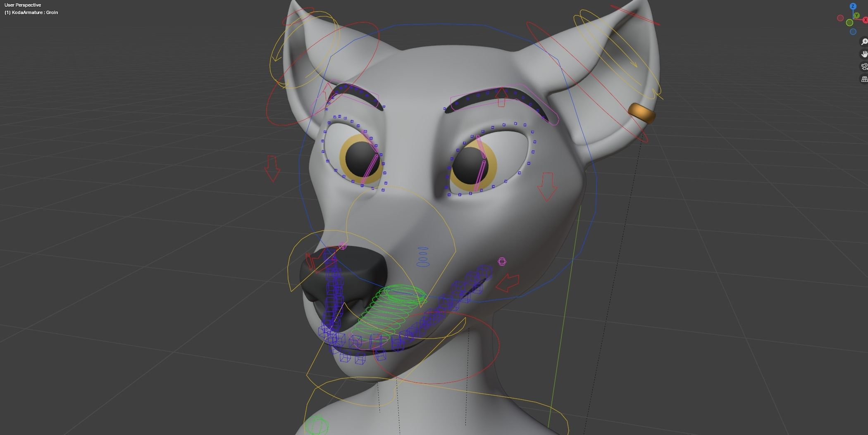The width and height of the screenshot is (868, 435).
Task: Click the unlabeled red negative X gizmo dot
Action: pyautogui.click(x=840, y=18)
